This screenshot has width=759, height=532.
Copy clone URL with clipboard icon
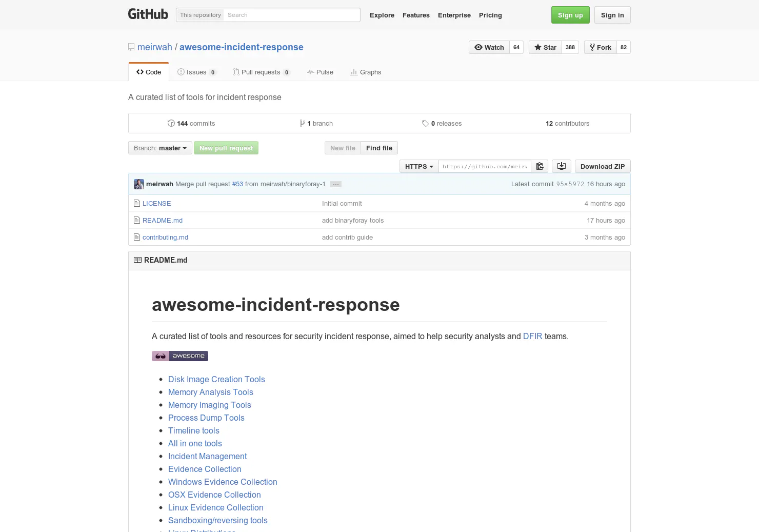(x=540, y=166)
